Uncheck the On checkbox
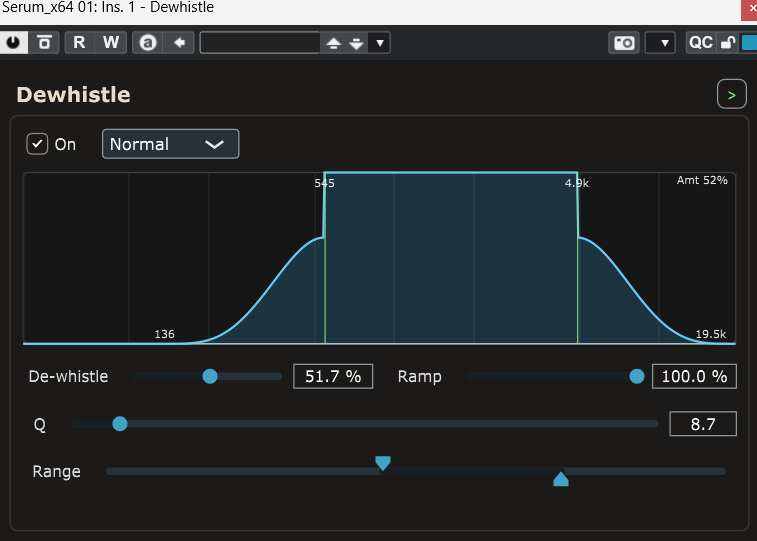Image resolution: width=757 pixels, height=541 pixels. [37, 144]
